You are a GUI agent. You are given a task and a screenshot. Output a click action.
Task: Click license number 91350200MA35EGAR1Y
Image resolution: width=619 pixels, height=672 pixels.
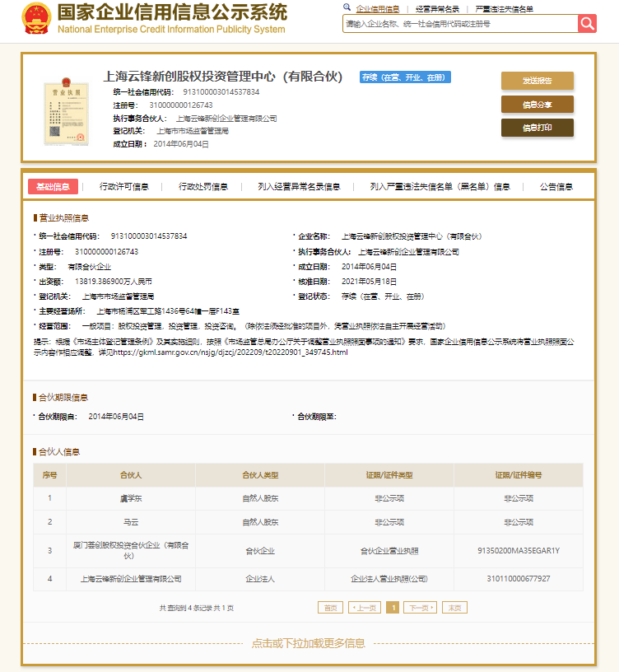(x=519, y=551)
